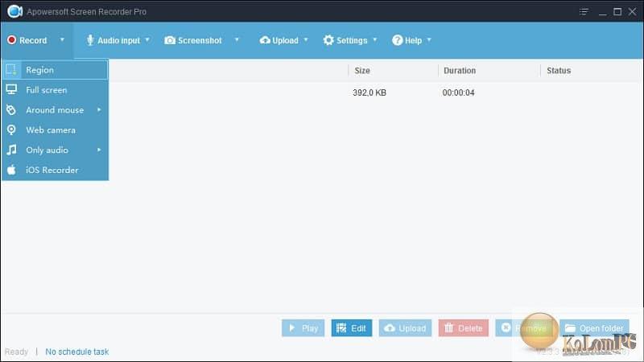Click the Region selection icon
This screenshot has height=362, width=644.
pos(11,70)
